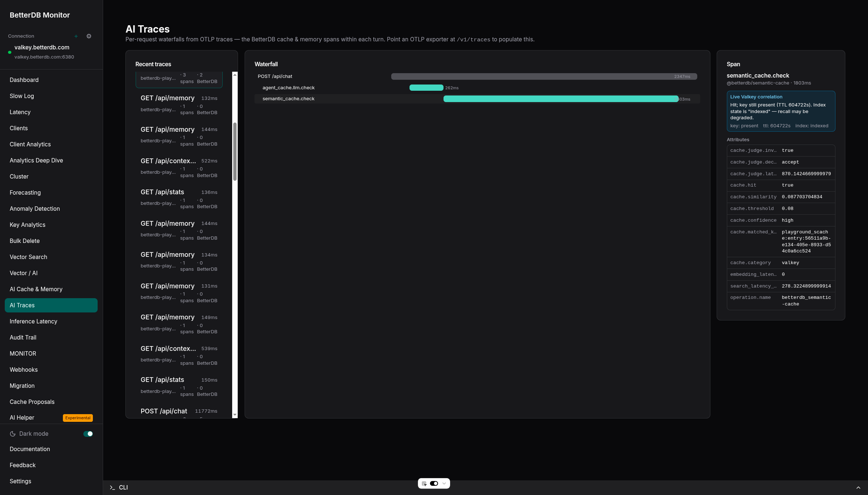Select the active AI Traces item
868x495 pixels.
51,305
